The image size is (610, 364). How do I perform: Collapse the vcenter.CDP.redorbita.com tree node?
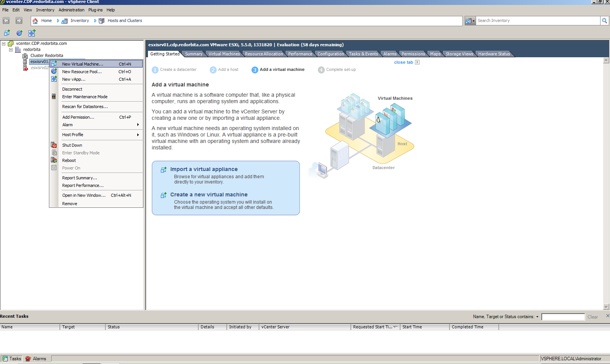tap(3, 43)
